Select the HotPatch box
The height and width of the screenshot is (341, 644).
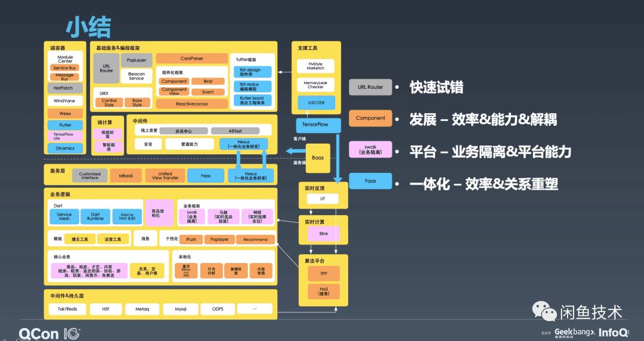tap(65, 88)
